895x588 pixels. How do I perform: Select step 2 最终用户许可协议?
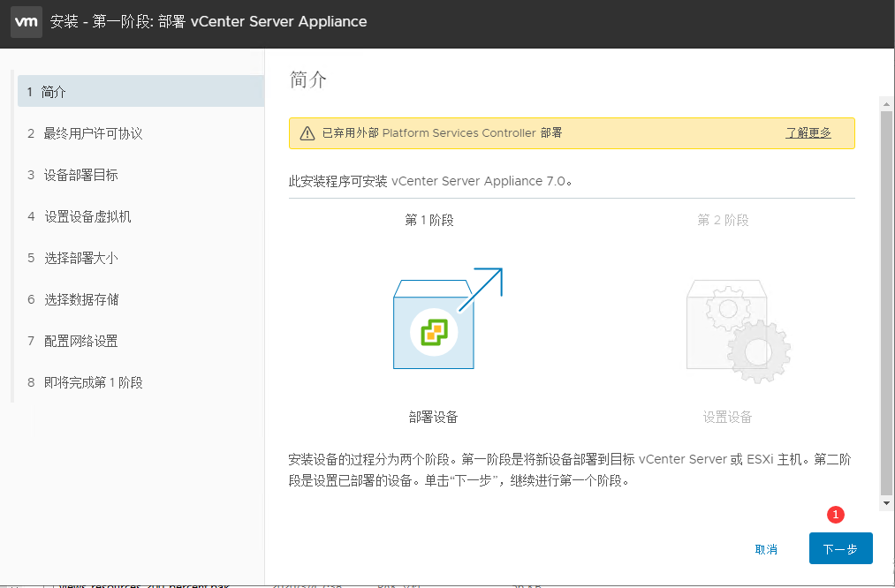pyautogui.click(x=93, y=133)
